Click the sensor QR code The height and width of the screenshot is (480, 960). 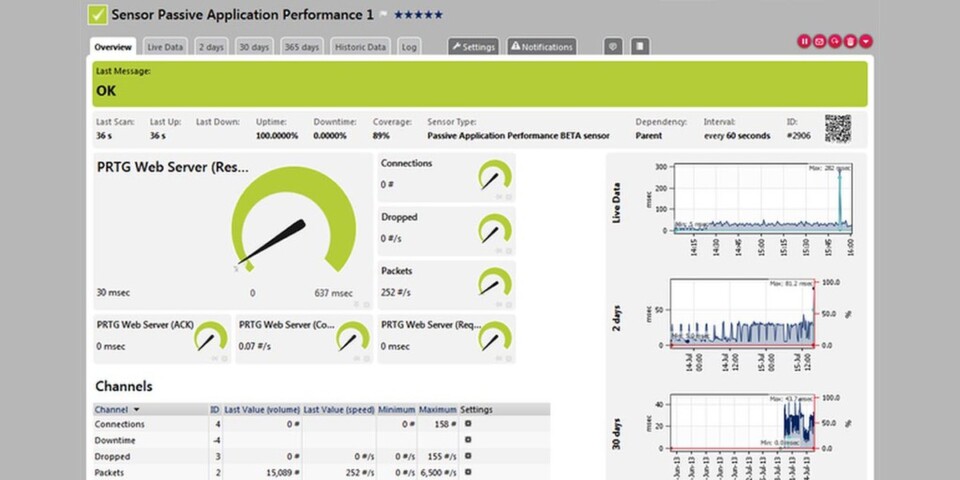point(838,129)
